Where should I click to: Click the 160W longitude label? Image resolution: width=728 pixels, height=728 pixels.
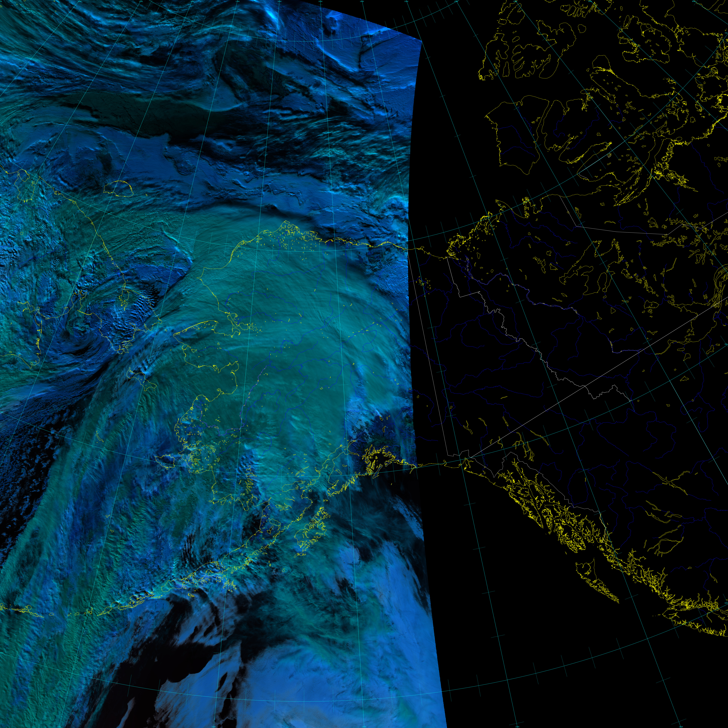click(x=279, y=1)
